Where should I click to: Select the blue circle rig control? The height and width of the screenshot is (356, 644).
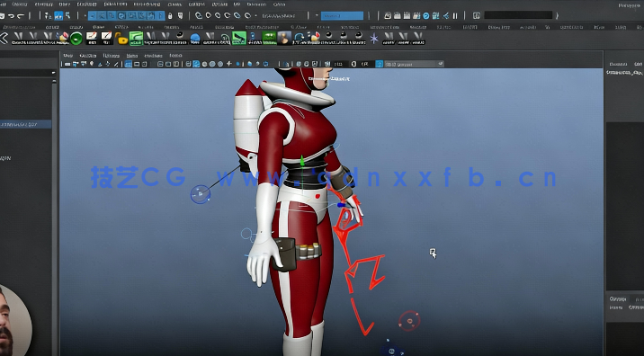coord(201,194)
